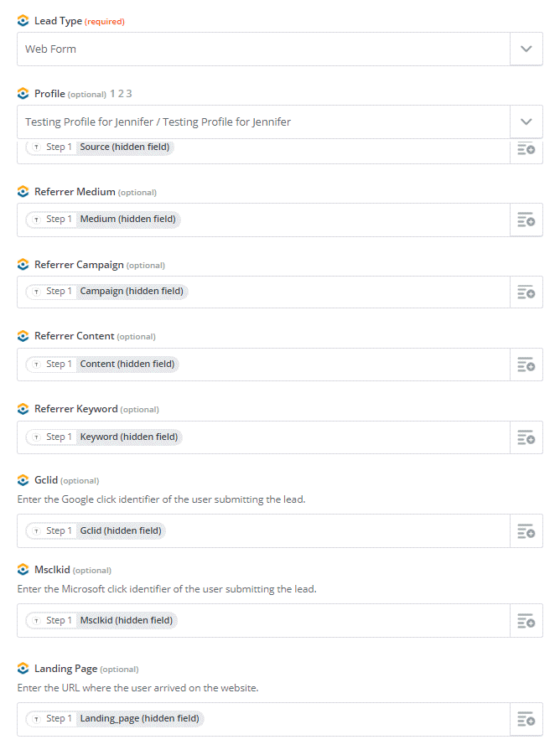This screenshot has height=750, width=560.
Task: Expand the Profile dropdown chevron
Action: coord(526,122)
